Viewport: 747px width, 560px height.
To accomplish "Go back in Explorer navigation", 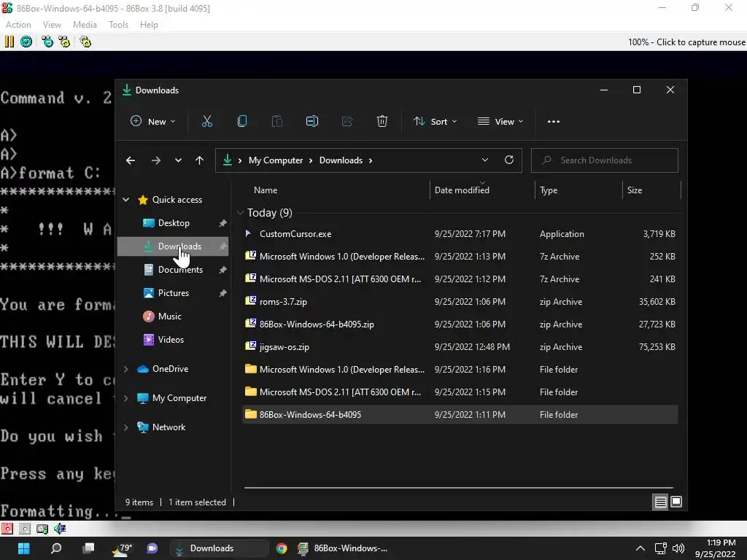I will 131,160.
